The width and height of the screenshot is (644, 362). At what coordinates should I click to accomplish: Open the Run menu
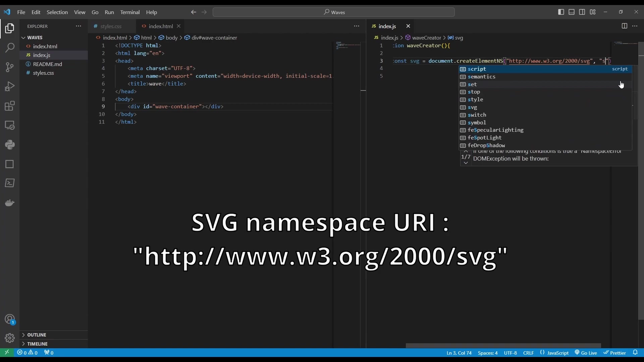click(109, 12)
